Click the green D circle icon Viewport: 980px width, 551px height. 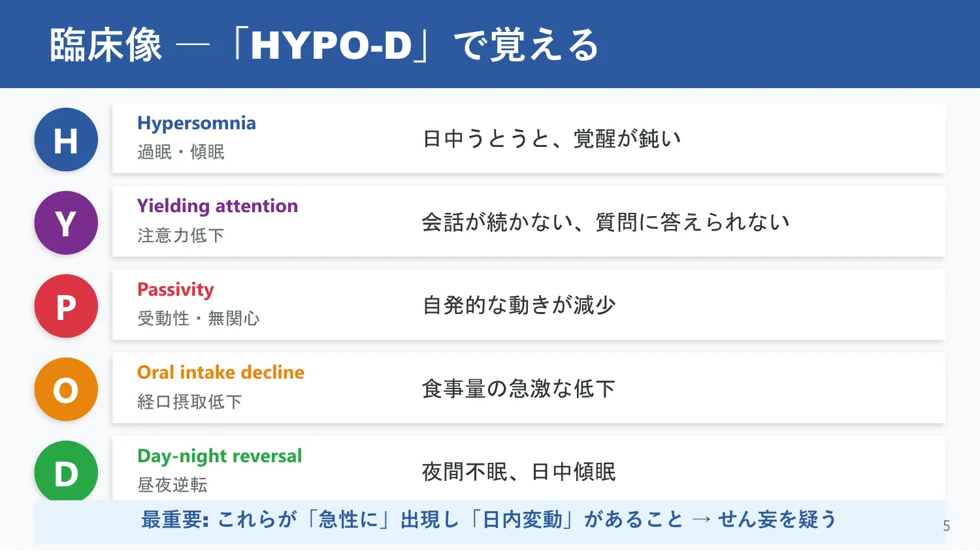pos(66,471)
